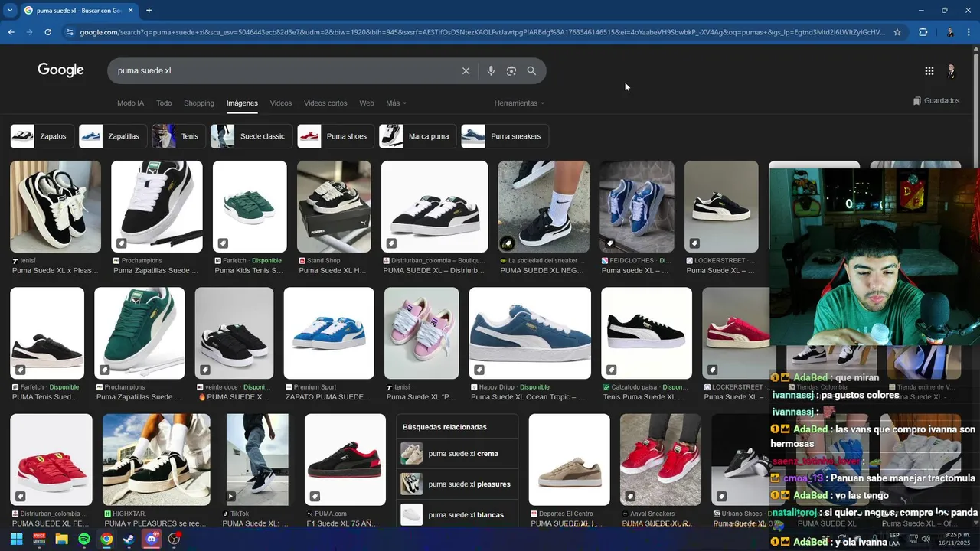
Task: Open the Premium Sport blue sneakers image
Action: coord(328,333)
